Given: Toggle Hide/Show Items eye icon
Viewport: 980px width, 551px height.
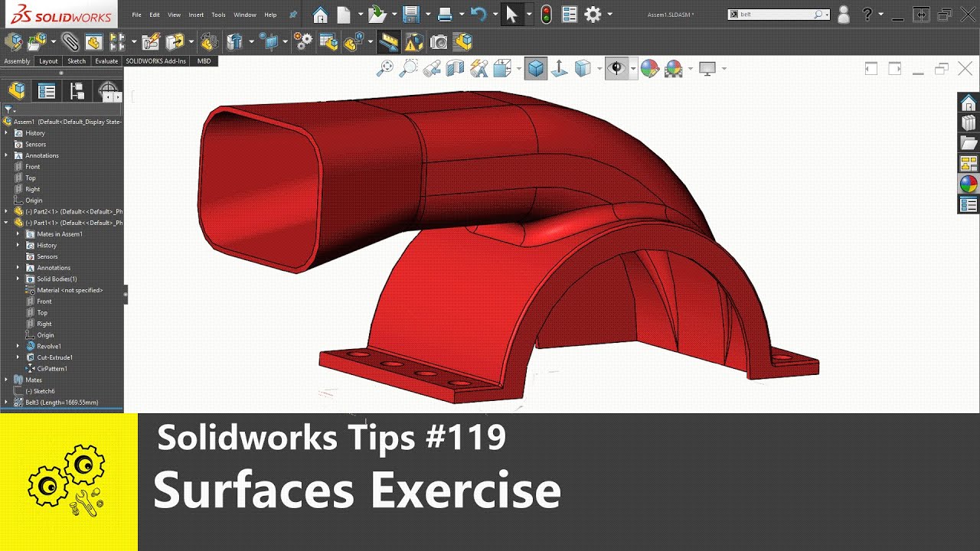Looking at the screenshot, I should point(616,69).
